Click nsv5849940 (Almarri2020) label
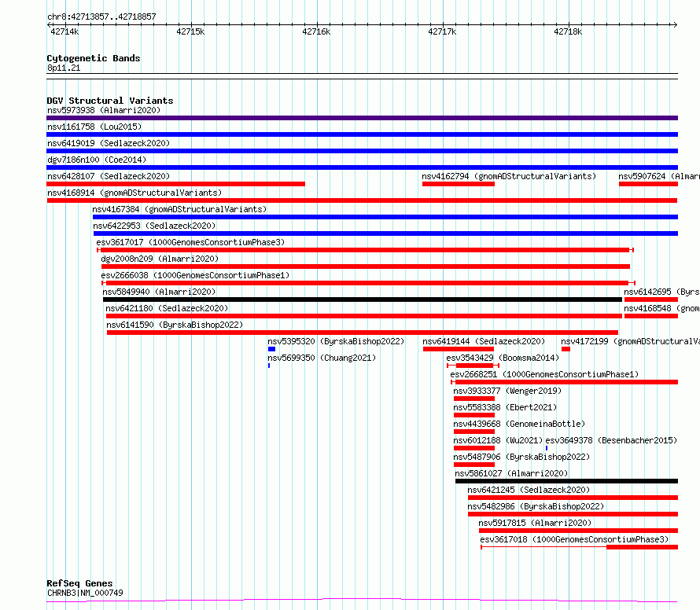Image resolution: width=700 pixels, height=610 pixels. point(159,292)
